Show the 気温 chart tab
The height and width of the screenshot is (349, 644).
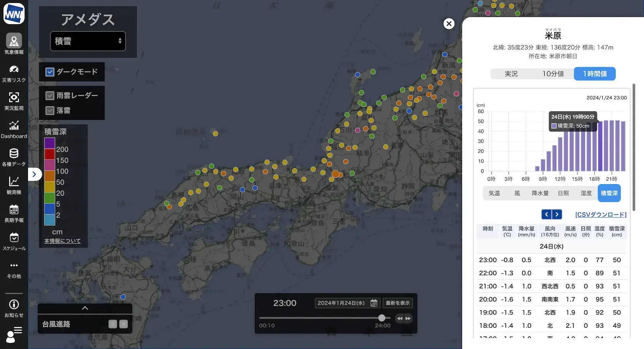pyautogui.click(x=494, y=193)
